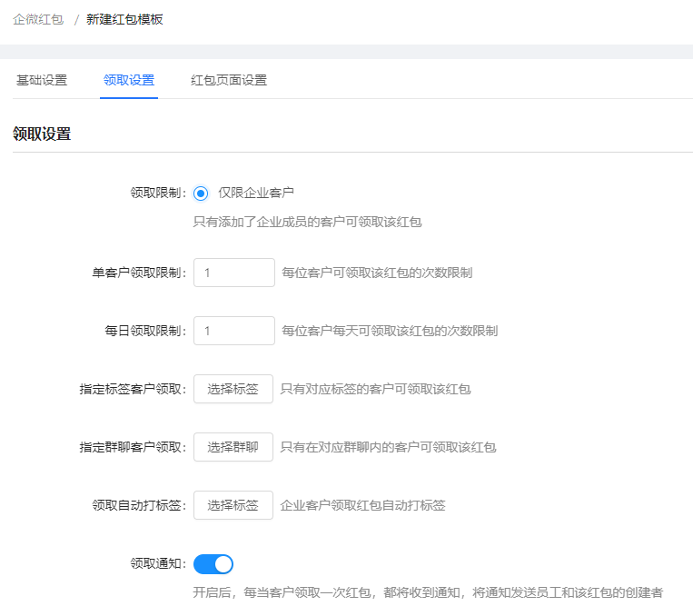The width and height of the screenshot is (693, 616).
Task: Select the 领取设置 tab
Action: (129, 80)
